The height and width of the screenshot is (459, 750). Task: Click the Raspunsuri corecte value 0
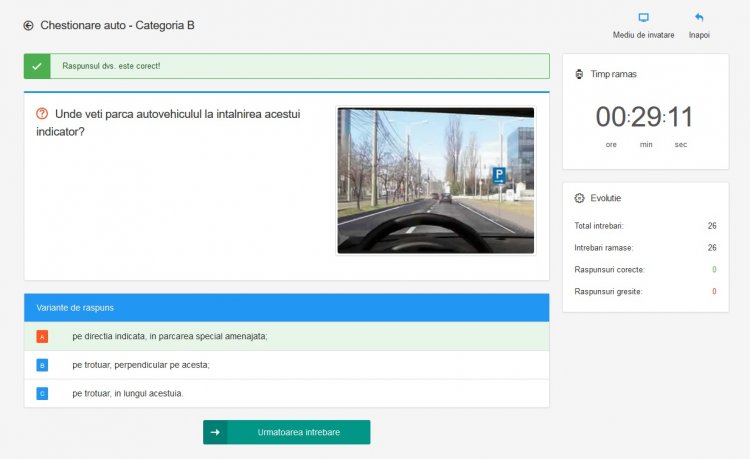[714, 270]
